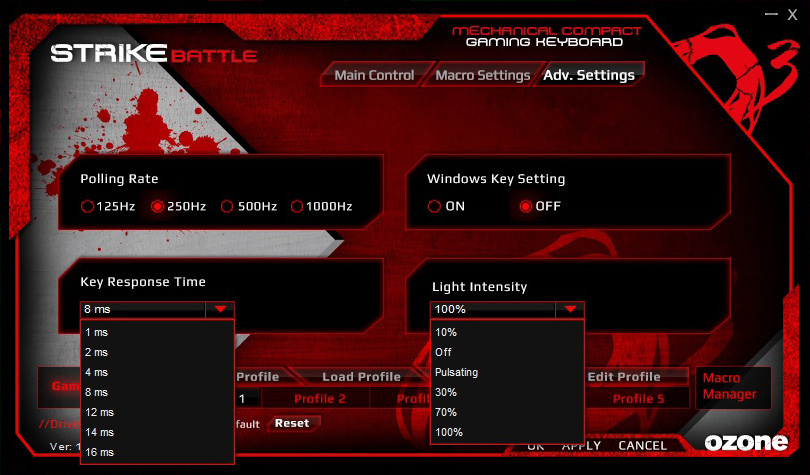This screenshot has width=810, height=475.
Task: Set Windows Key Setting to OFF
Action: (x=525, y=207)
